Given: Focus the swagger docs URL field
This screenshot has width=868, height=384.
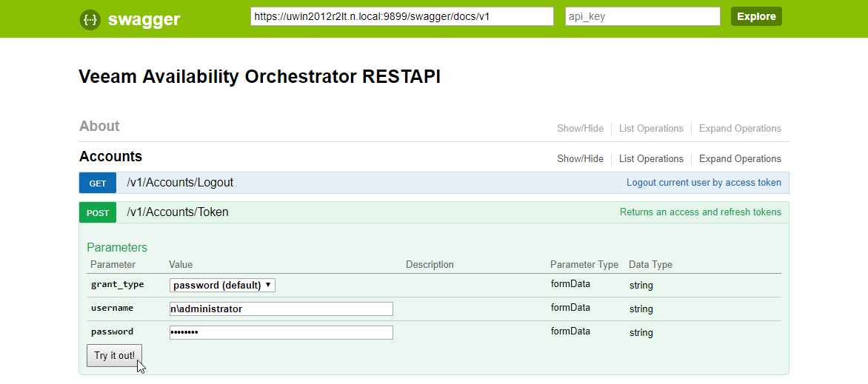Looking at the screenshot, I should pyautogui.click(x=402, y=16).
